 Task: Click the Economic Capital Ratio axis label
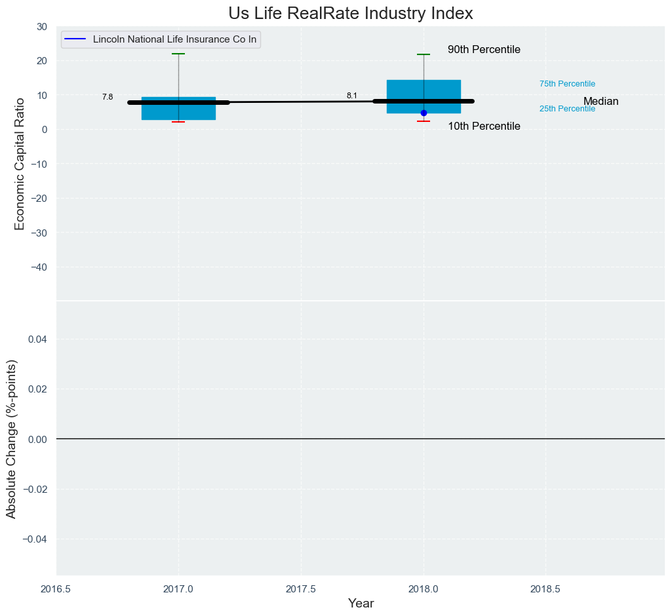pyautogui.click(x=20, y=163)
